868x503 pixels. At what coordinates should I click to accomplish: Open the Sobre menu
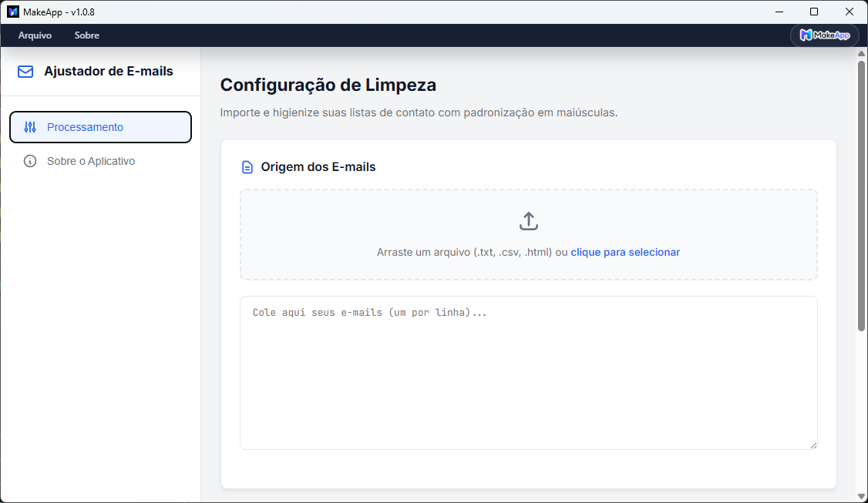pyautogui.click(x=87, y=35)
